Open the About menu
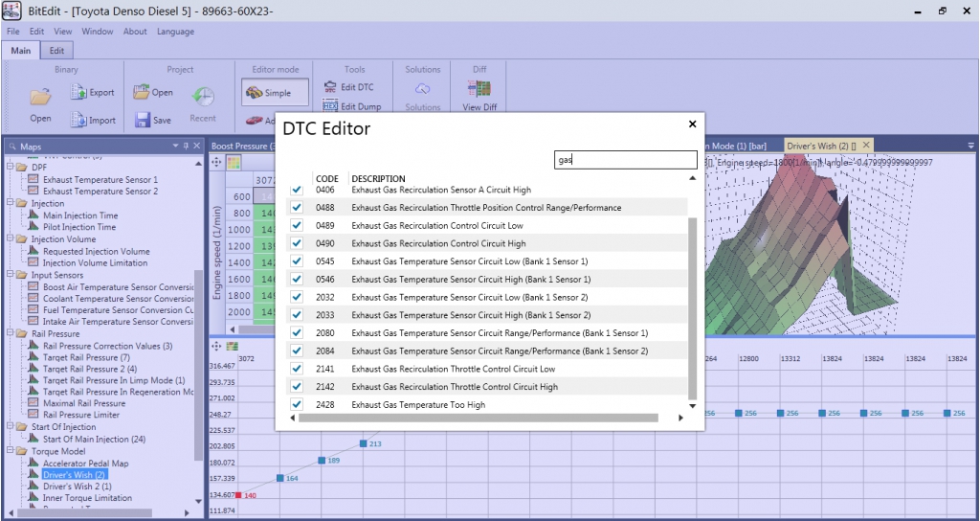This screenshot has width=980, height=521. tap(135, 32)
